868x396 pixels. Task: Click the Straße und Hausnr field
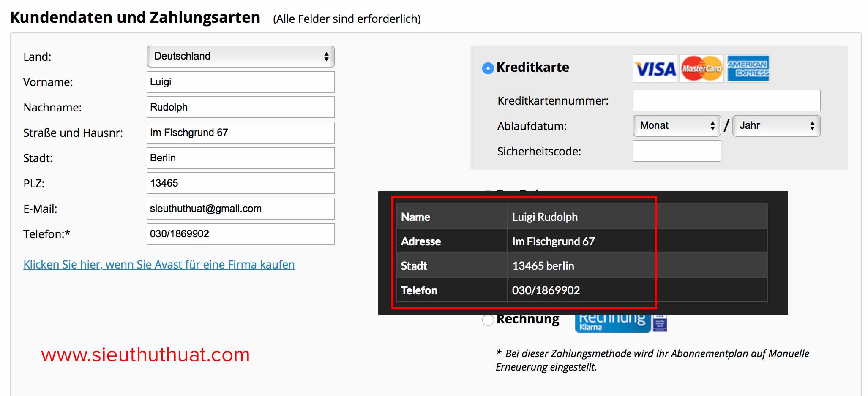click(240, 133)
